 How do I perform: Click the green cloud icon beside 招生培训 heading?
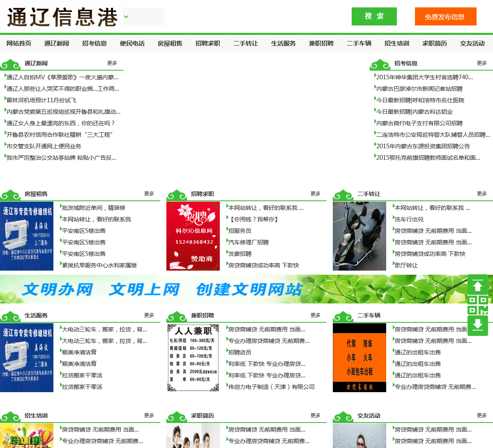point(10,417)
